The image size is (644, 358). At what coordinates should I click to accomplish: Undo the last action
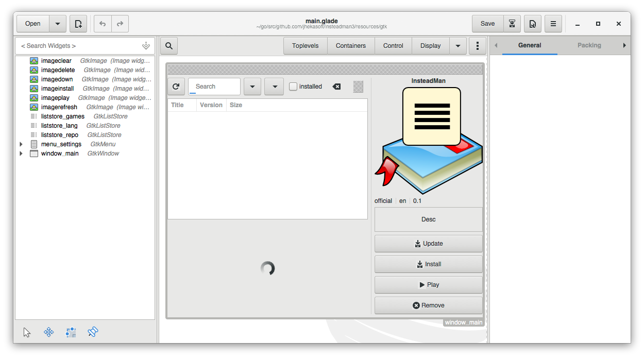103,24
